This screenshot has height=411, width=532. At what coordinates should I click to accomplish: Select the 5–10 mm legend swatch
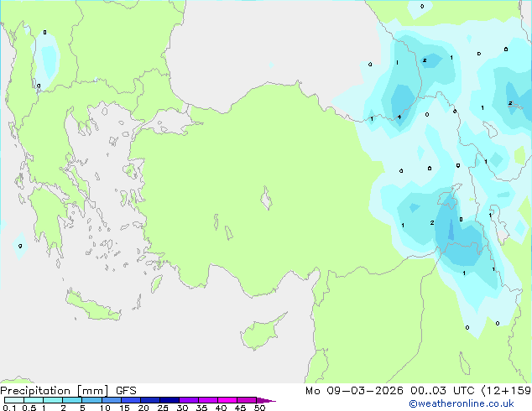pyautogui.click(x=91, y=400)
